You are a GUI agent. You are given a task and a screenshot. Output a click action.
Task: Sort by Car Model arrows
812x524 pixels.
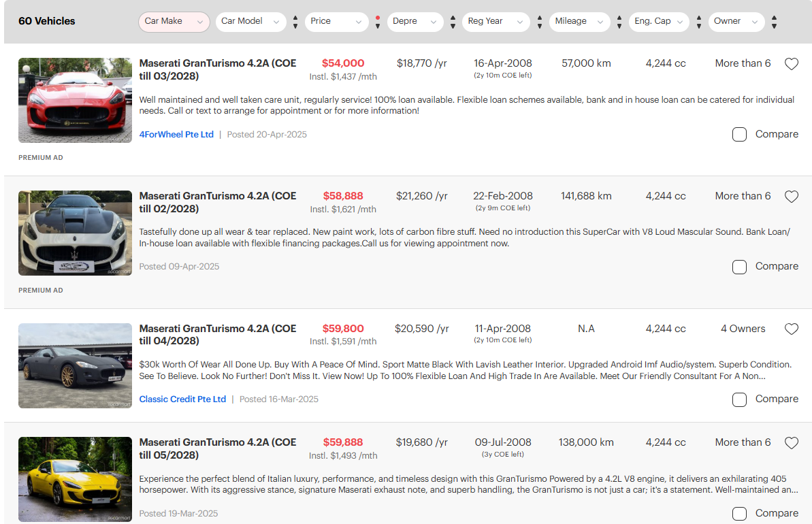295,22
